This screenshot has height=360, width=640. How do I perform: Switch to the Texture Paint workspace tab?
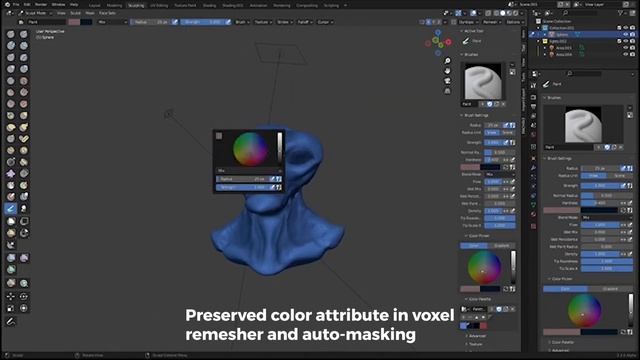[185, 5]
